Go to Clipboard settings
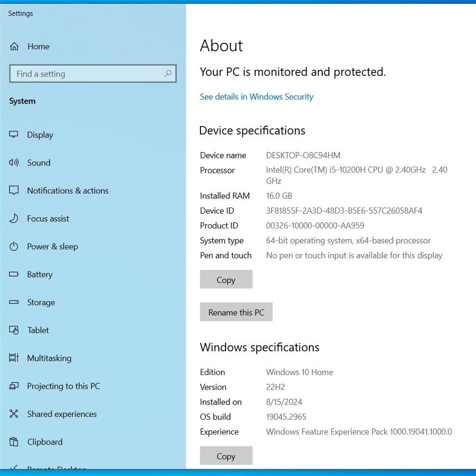 [x=45, y=442]
